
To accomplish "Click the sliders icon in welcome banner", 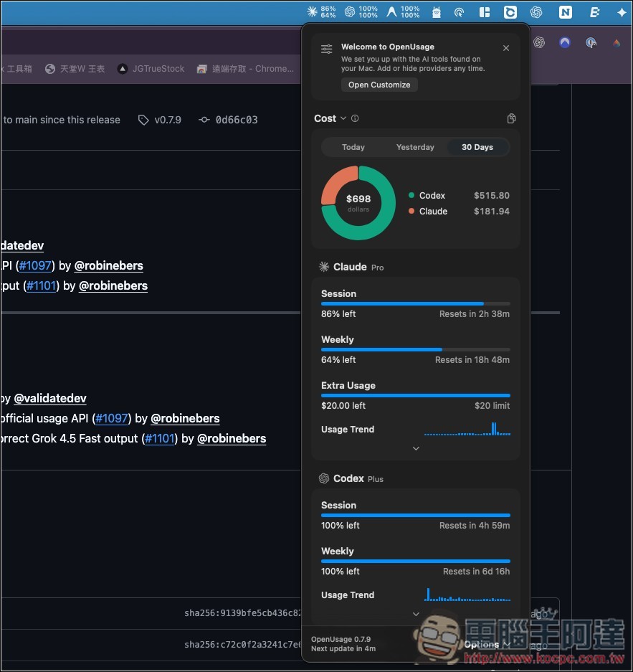I will [x=326, y=49].
